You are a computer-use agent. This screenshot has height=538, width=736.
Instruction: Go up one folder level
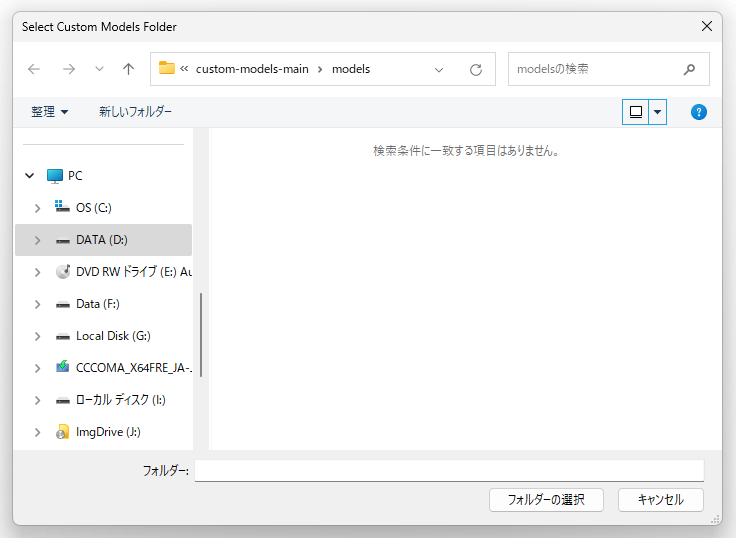[128, 69]
